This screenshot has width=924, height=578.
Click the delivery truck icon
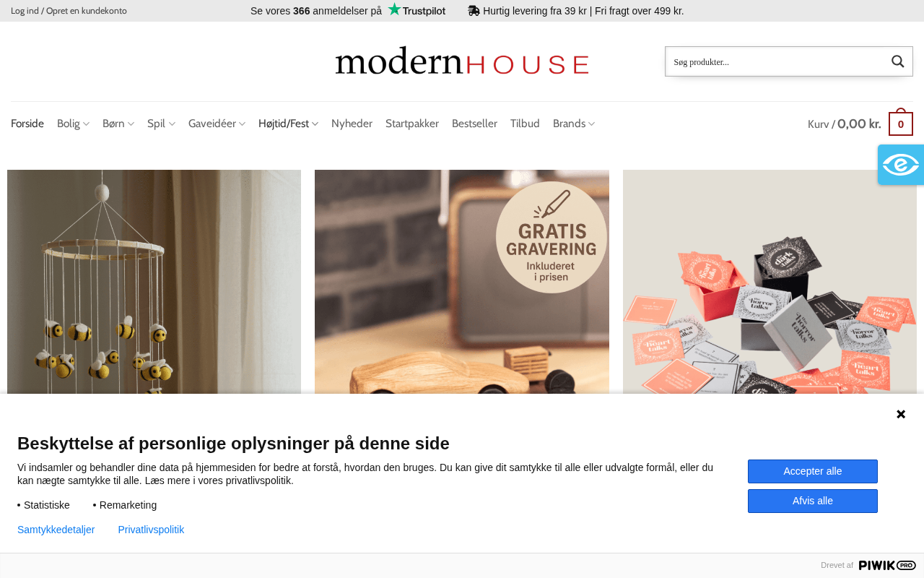[x=474, y=11]
